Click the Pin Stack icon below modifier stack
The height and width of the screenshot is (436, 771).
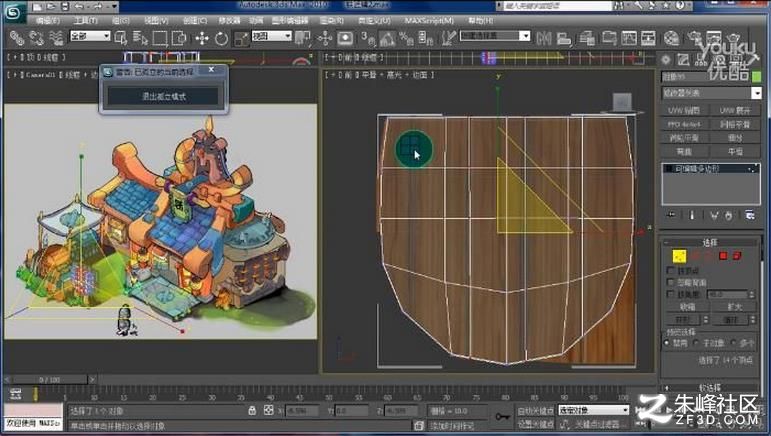[671, 215]
